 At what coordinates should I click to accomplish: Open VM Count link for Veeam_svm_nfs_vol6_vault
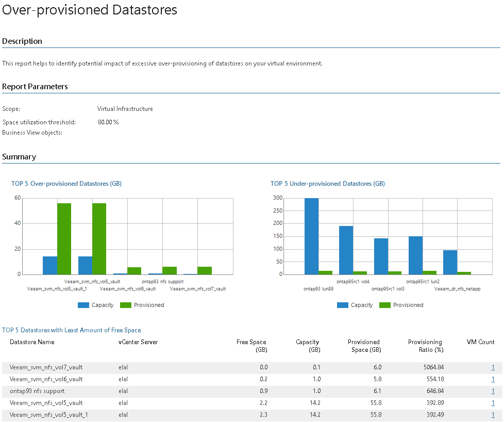[x=493, y=379]
